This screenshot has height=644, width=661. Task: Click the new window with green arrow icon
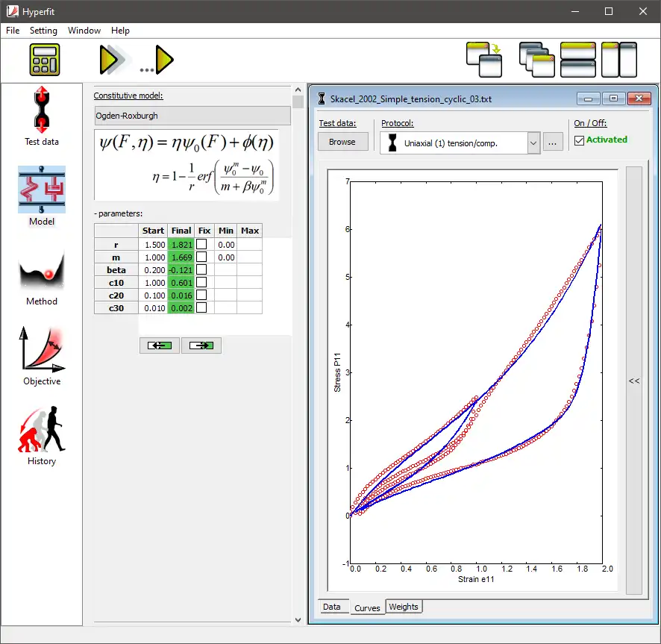[484, 60]
